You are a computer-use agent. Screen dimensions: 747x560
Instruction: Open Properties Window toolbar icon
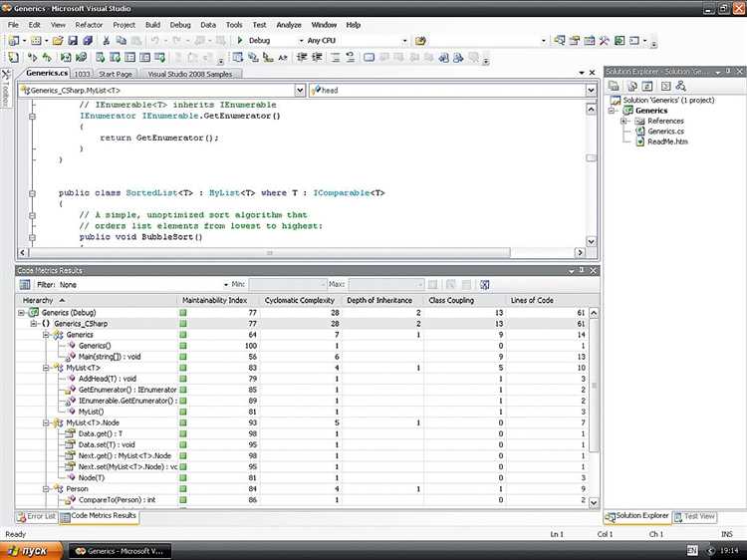575,41
